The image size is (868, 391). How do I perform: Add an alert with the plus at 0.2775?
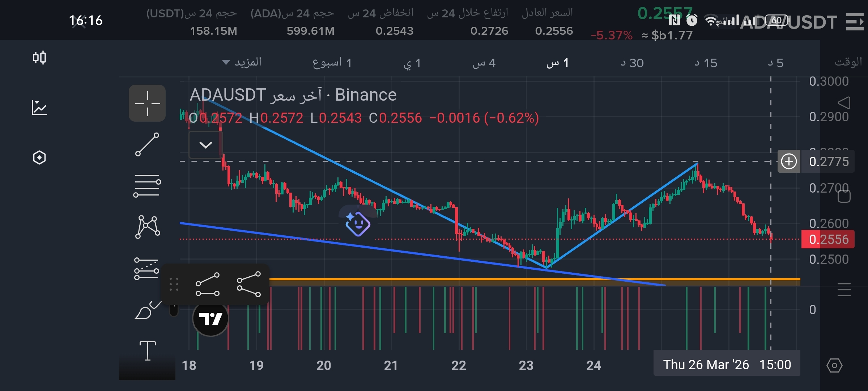pos(789,161)
